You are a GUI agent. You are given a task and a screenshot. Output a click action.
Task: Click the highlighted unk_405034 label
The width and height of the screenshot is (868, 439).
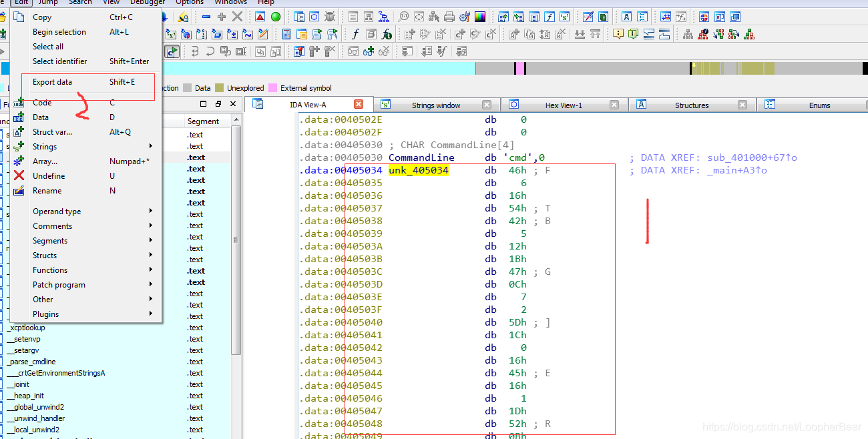click(419, 171)
